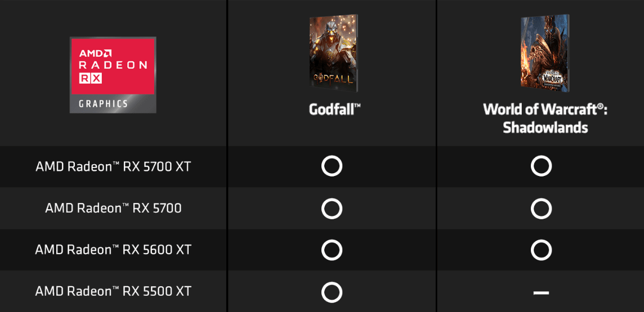Select the AMD Radeon RX 5600 XT row label
Viewport: 644px width, 312px height.
pos(113,250)
